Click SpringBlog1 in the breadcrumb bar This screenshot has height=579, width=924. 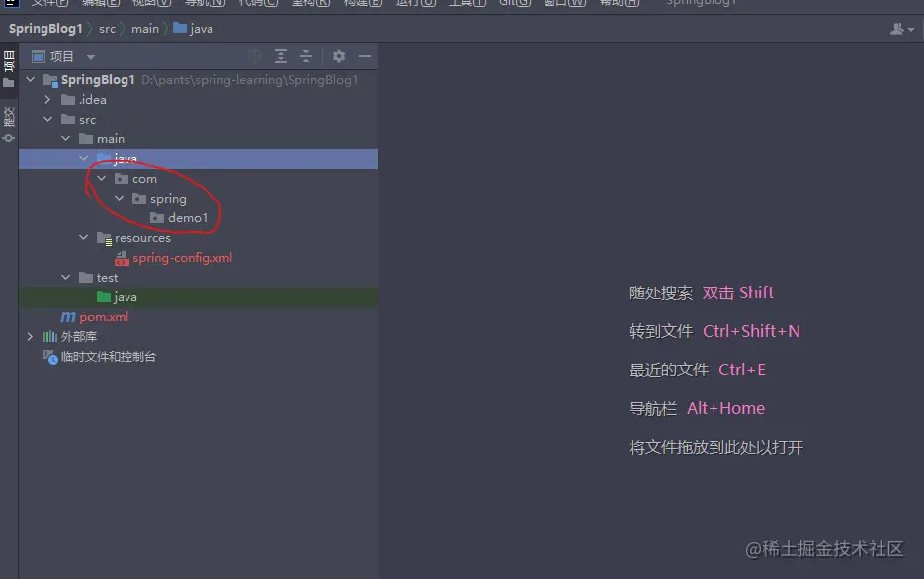(x=45, y=29)
